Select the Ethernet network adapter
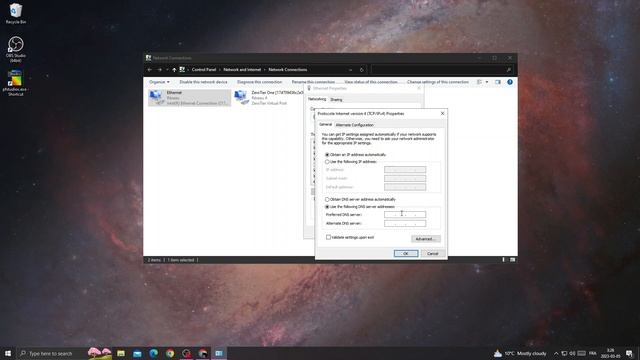 [x=190, y=98]
